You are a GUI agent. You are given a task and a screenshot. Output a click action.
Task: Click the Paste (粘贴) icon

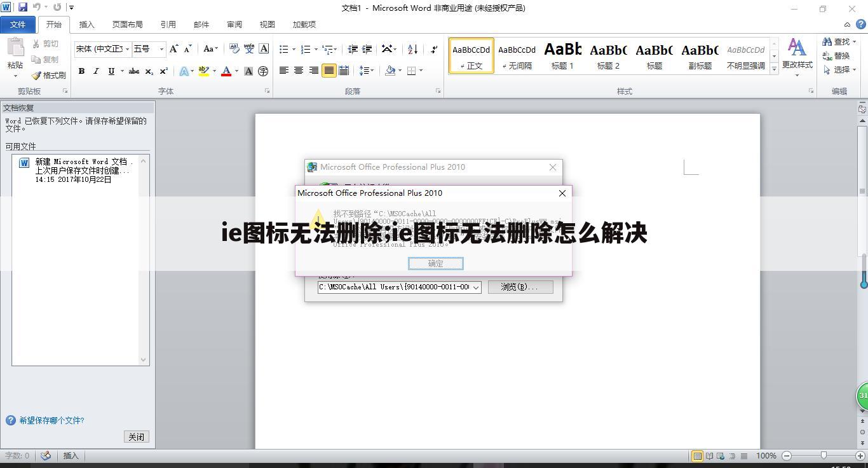click(x=15, y=48)
